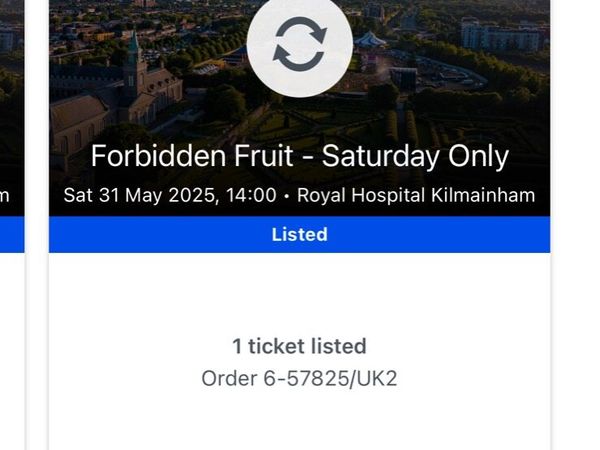Tap the empty white area below the order number
600x450 pixels.
click(300, 421)
